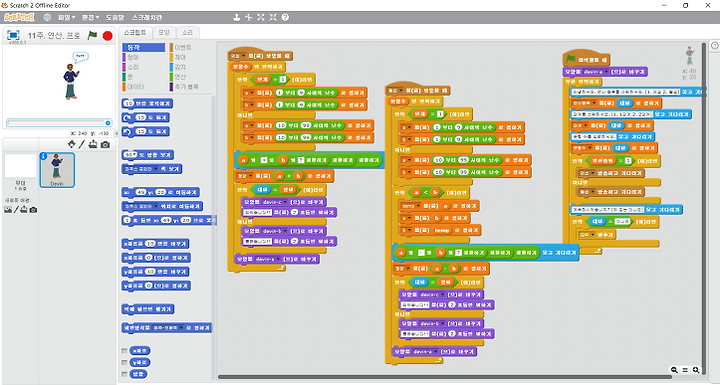Choose a new sprite from the library
This screenshot has width=720, height=385.
pos(71,144)
